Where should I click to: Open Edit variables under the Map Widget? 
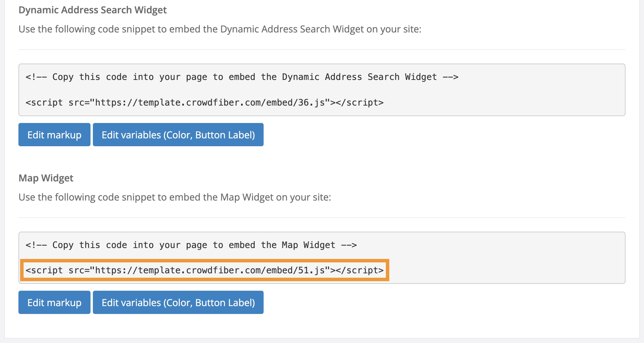pyautogui.click(x=178, y=303)
